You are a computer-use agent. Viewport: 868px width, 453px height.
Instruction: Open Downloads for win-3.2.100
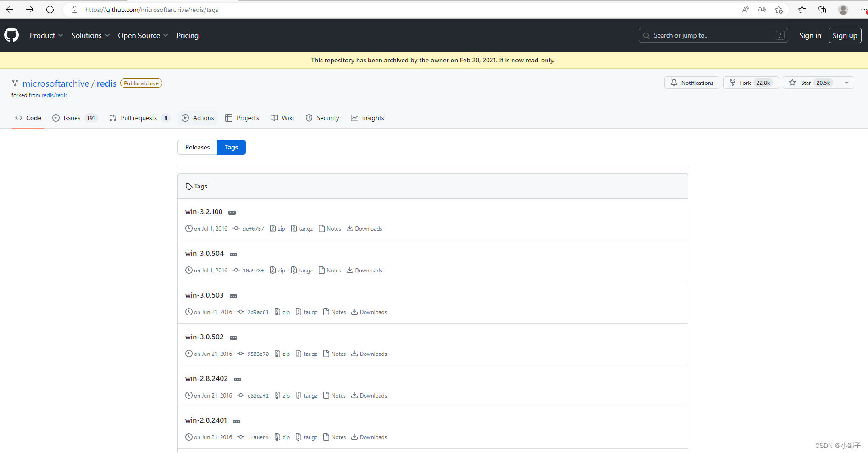pyautogui.click(x=365, y=229)
